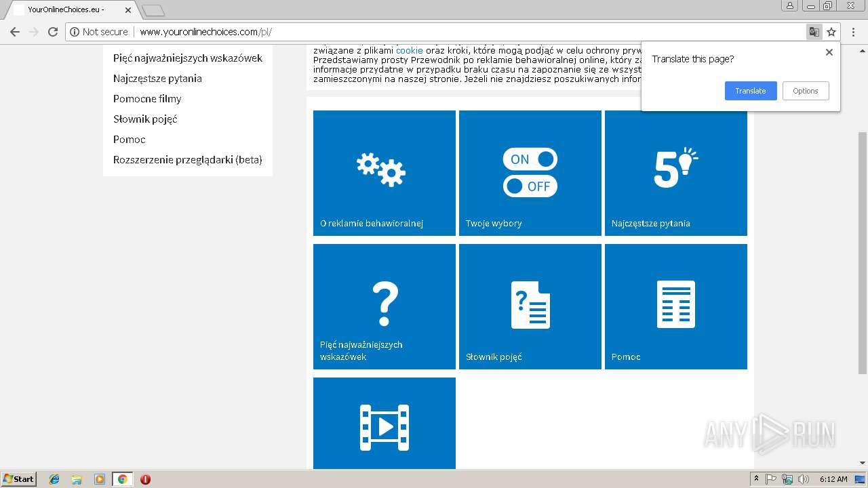Screen dimensions: 868x488
Task: Click the taskbar clock 6:12 AM
Action: click(833, 479)
